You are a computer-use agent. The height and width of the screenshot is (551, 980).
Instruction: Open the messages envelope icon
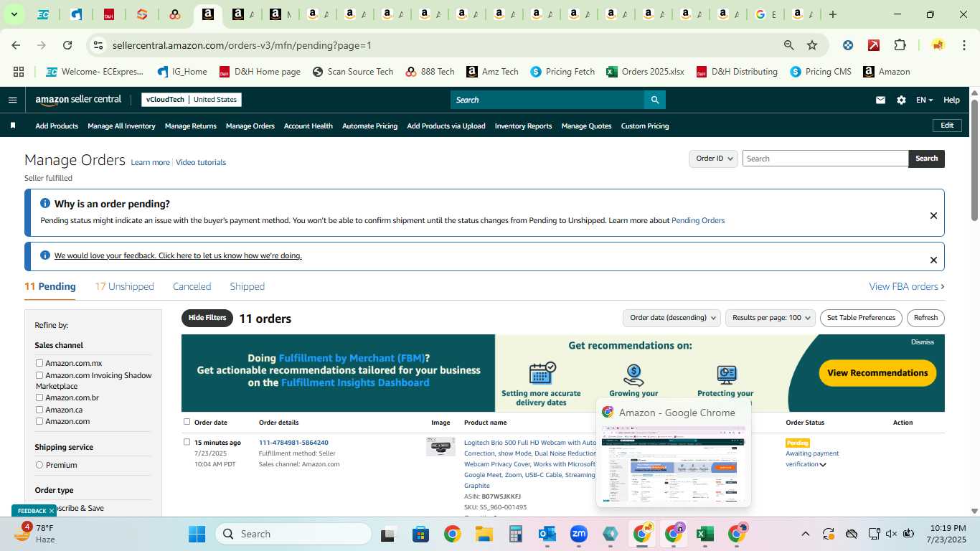(880, 100)
